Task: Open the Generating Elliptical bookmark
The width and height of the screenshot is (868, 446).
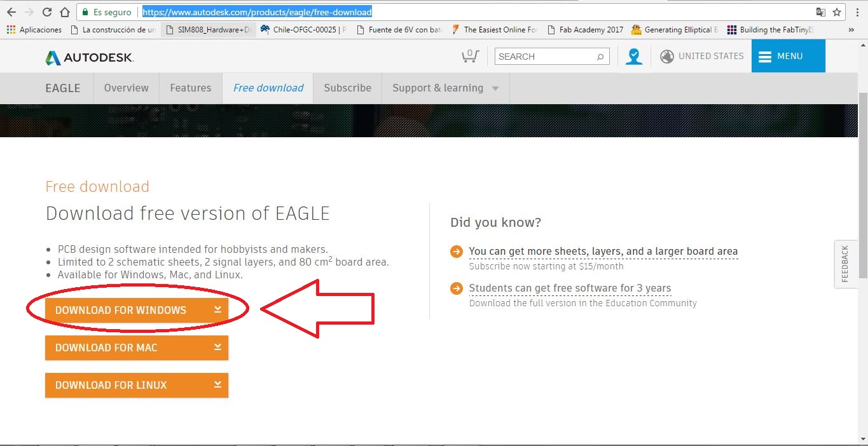Action: tap(675, 30)
